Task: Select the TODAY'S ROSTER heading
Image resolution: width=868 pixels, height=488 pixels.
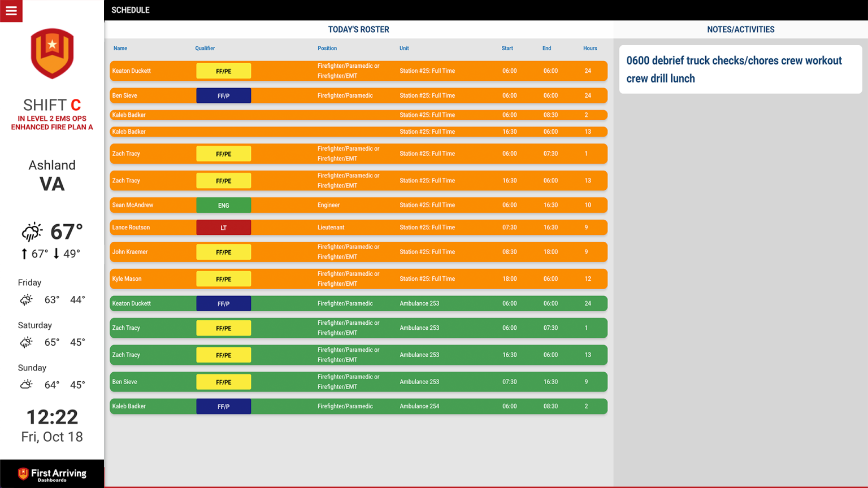Action: [x=358, y=29]
